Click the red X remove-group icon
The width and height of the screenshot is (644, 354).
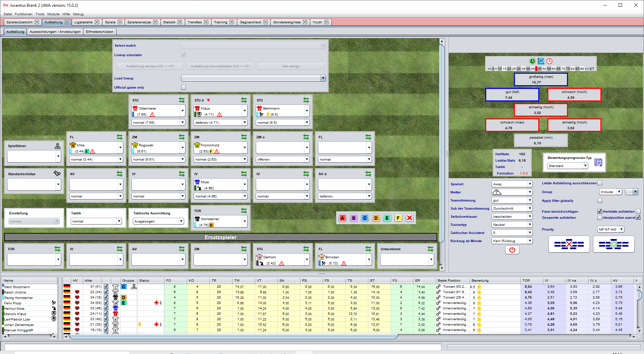click(x=410, y=218)
